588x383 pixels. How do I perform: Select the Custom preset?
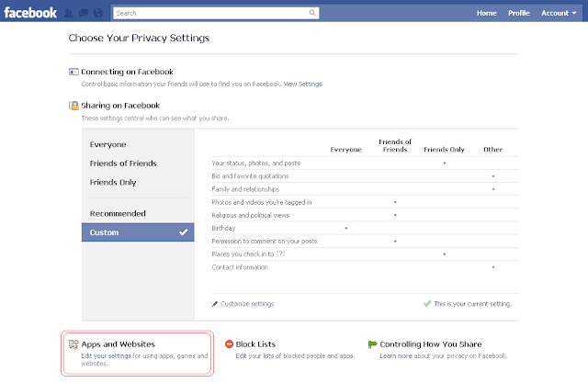138,232
